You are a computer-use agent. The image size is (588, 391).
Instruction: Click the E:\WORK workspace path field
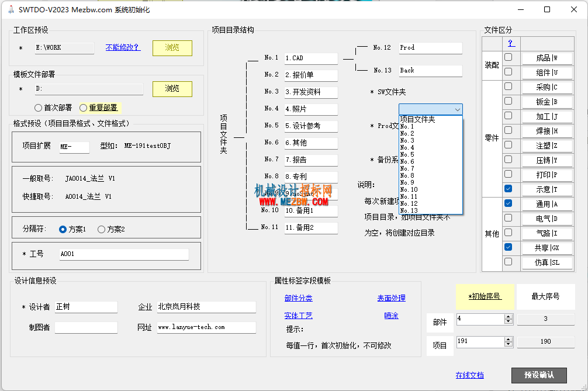point(64,48)
